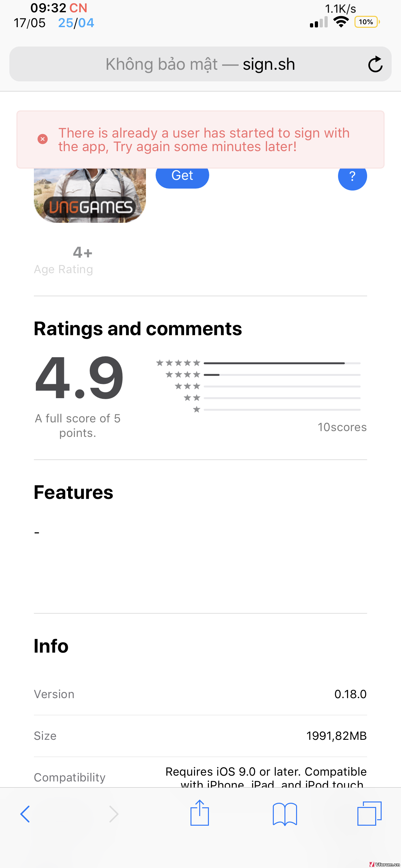Image resolution: width=401 pixels, height=868 pixels.
Task: Tap the red error icon in alert
Action: tap(43, 139)
